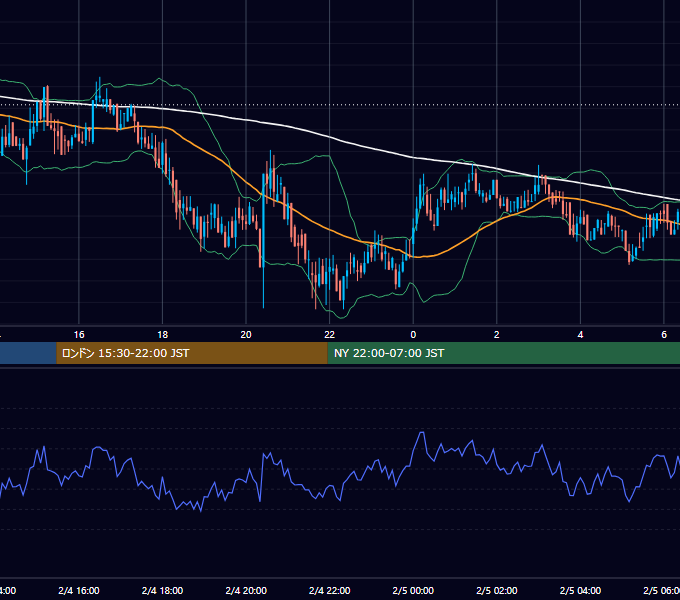Viewport: 680px width, 600px height.
Task: Click the 22 hour label on chart axis
Action: [x=330, y=335]
